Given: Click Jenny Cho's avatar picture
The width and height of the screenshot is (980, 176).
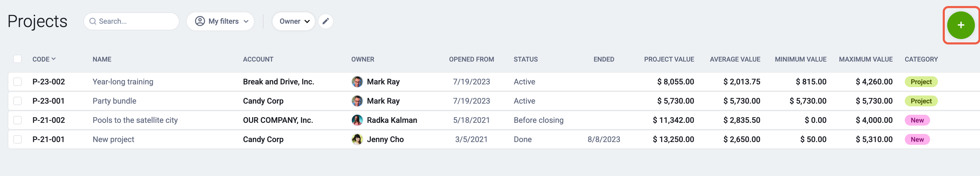Looking at the screenshot, I should click(357, 139).
